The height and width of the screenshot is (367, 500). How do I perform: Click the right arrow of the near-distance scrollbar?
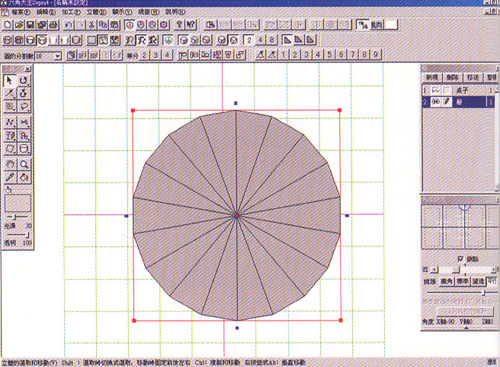(494, 269)
